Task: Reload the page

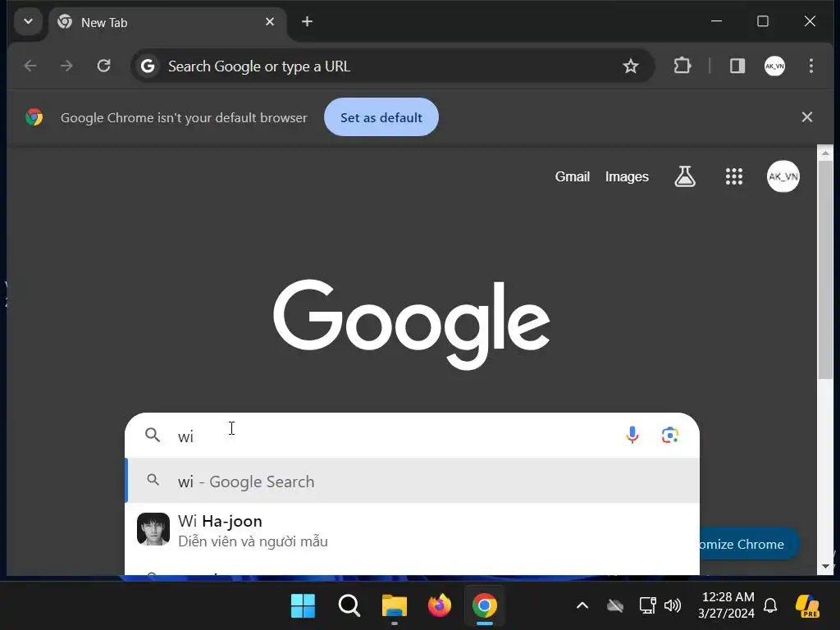Action: coord(103,66)
